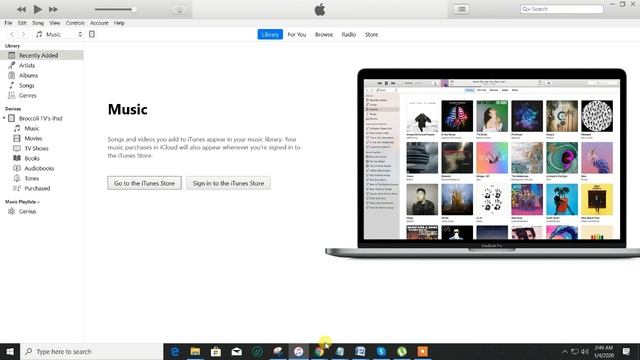Click the iPad device icon button
This screenshot has width=640, height=360.
tap(92, 34)
